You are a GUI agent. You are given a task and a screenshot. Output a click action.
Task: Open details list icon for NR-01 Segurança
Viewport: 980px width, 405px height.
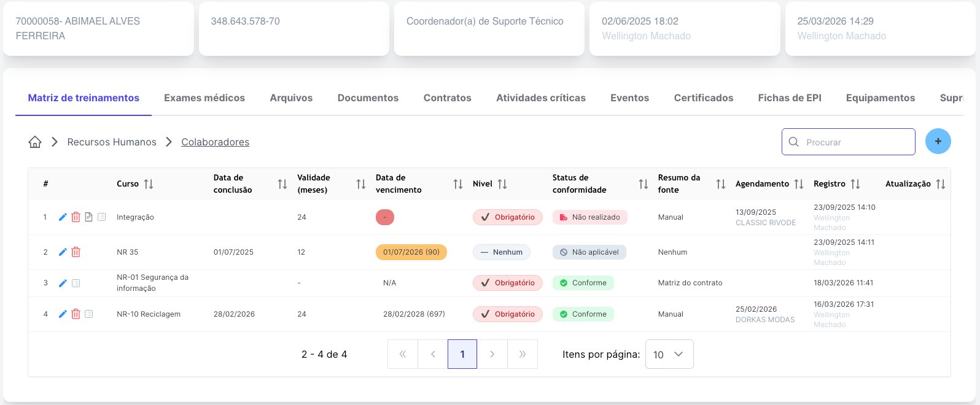pyautogui.click(x=76, y=283)
